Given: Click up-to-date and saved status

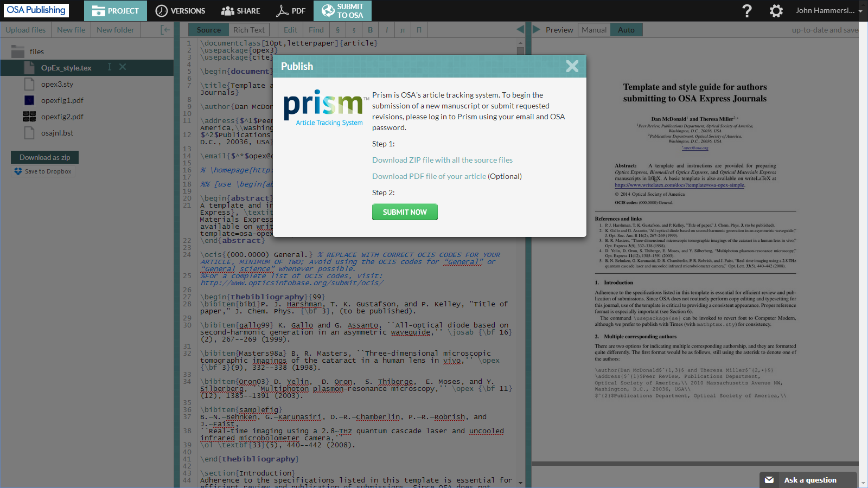Looking at the screenshot, I should click(x=825, y=30).
